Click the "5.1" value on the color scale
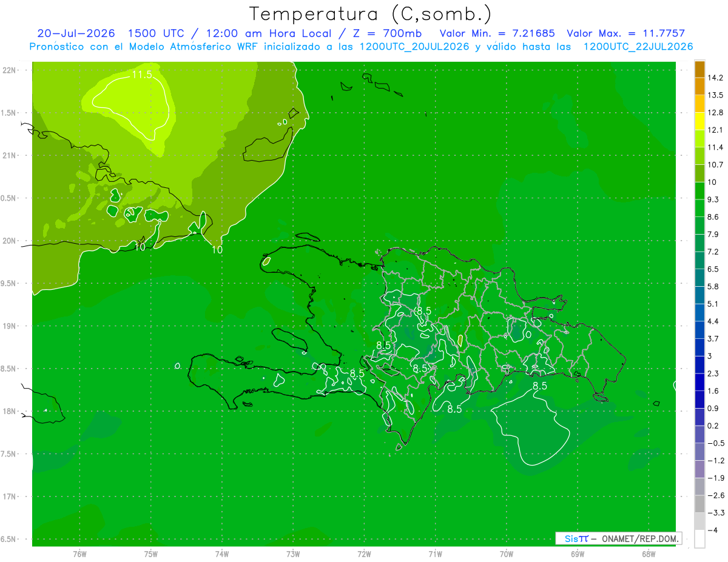 point(713,304)
